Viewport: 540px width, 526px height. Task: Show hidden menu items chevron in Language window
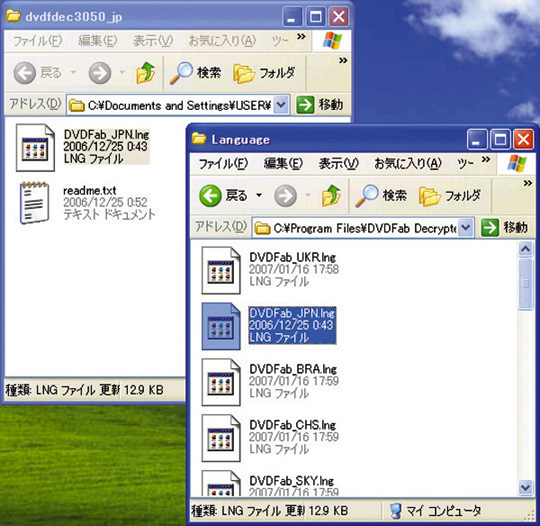click(x=486, y=159)
